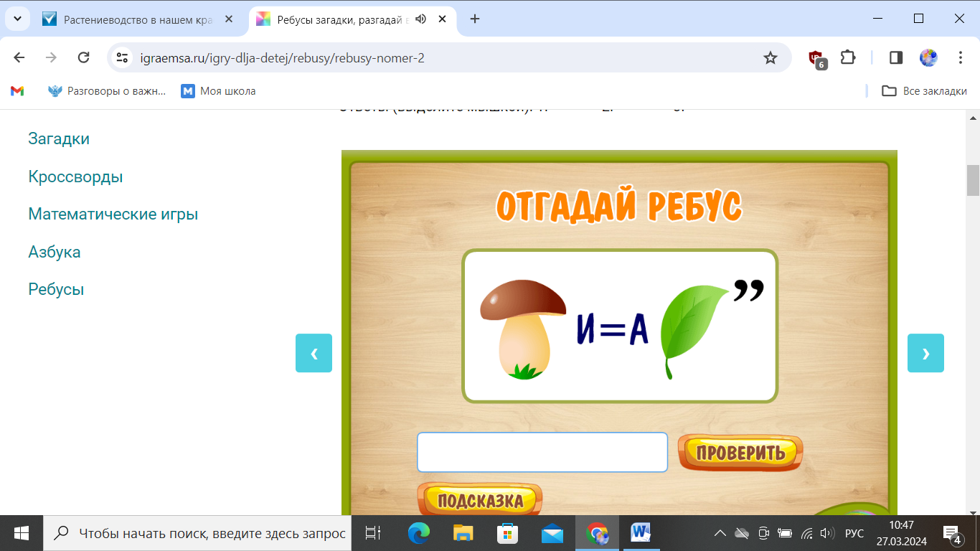Open the volume speaker tray icon
This screenshot has width=980, height=551.
[x=827, y=533]
